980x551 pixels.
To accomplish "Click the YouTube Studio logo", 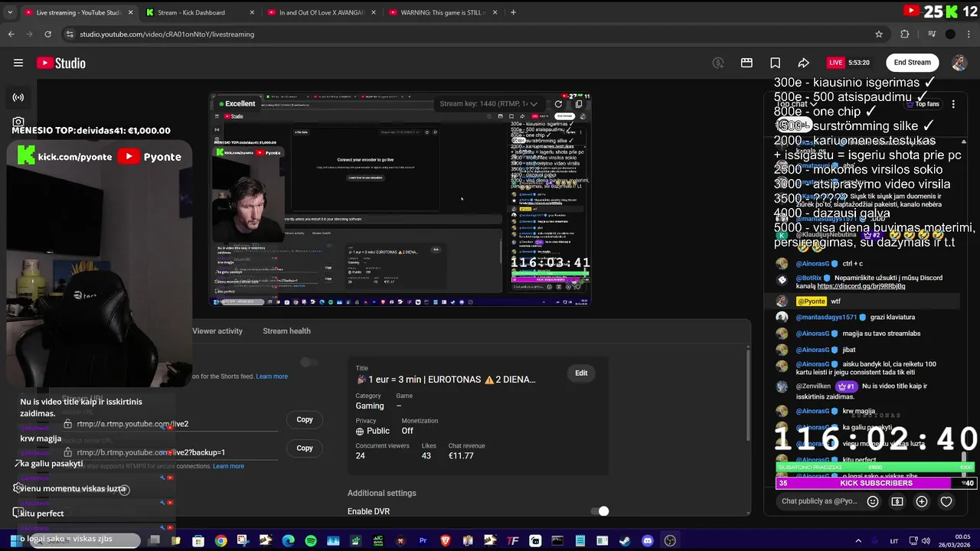I will point(60,63).
